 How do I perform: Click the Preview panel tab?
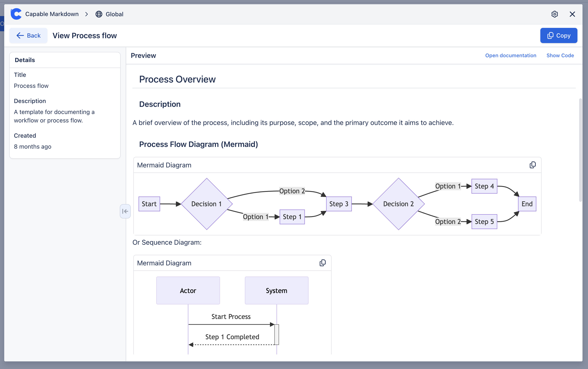tap(143, 55)
